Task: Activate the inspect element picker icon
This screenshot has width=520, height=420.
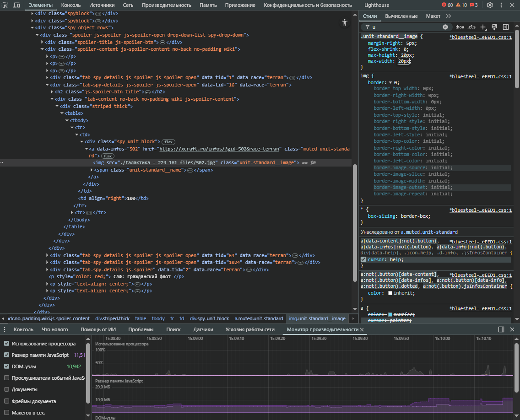Action: (x=5, y=5)
